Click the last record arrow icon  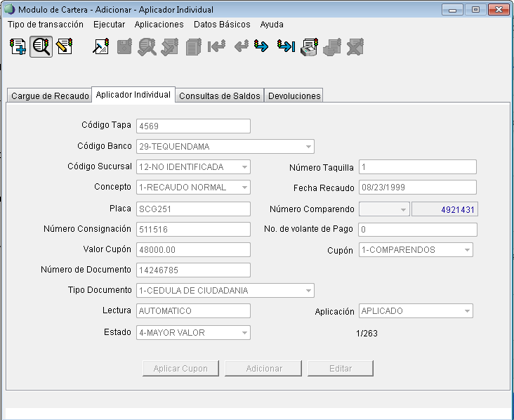285,47
